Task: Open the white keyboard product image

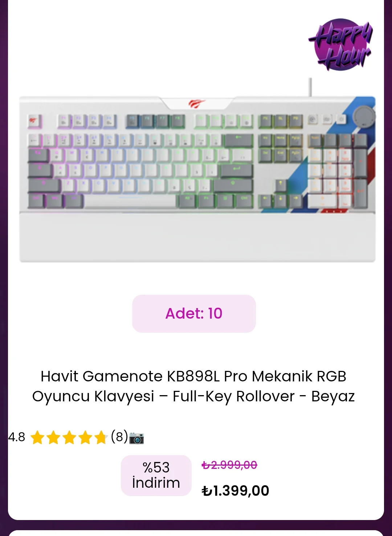Action: pyautogui.click(x=197, y=170)
